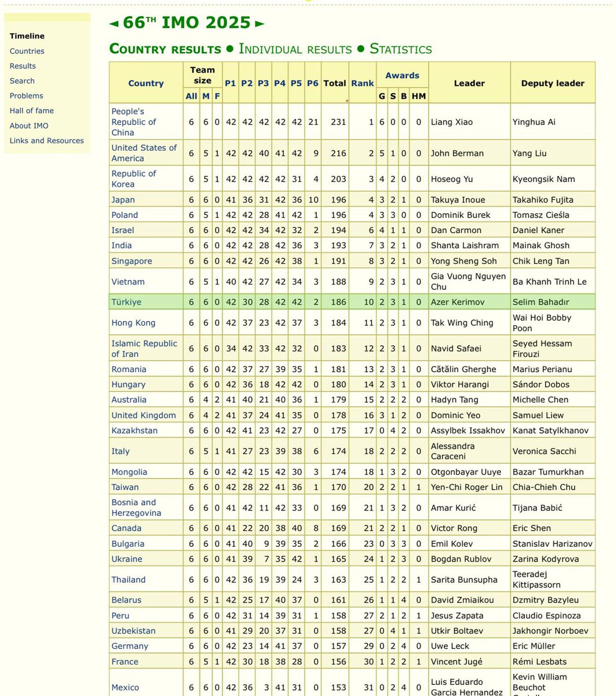616x696 pixels.
Task: Open Peru country link
Action: pos(120,615)
